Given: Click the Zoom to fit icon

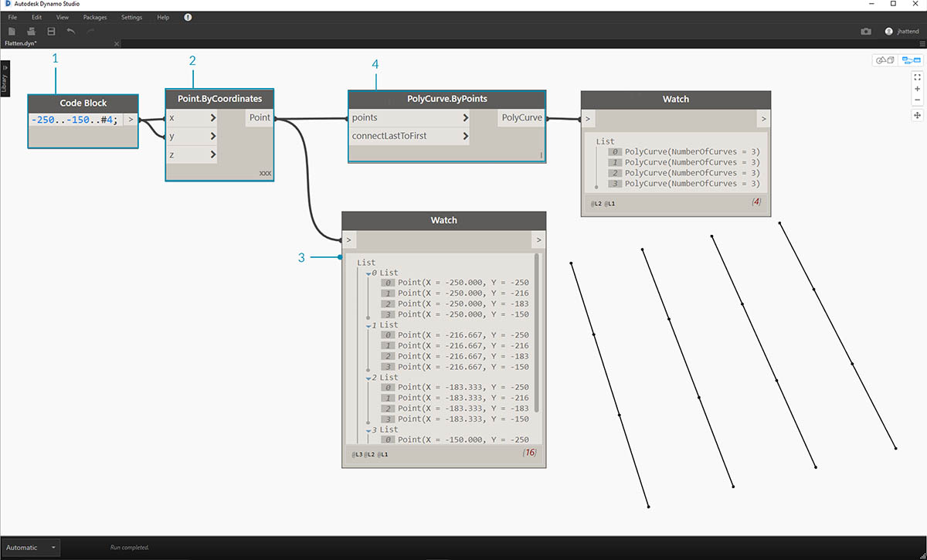Looking at the screenshot, I should [917, 77].
